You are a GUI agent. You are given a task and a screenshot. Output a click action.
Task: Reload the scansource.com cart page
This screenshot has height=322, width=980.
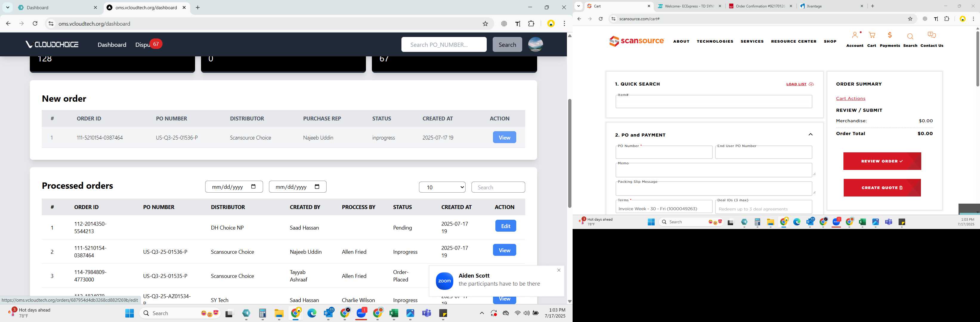click(600, 18)
